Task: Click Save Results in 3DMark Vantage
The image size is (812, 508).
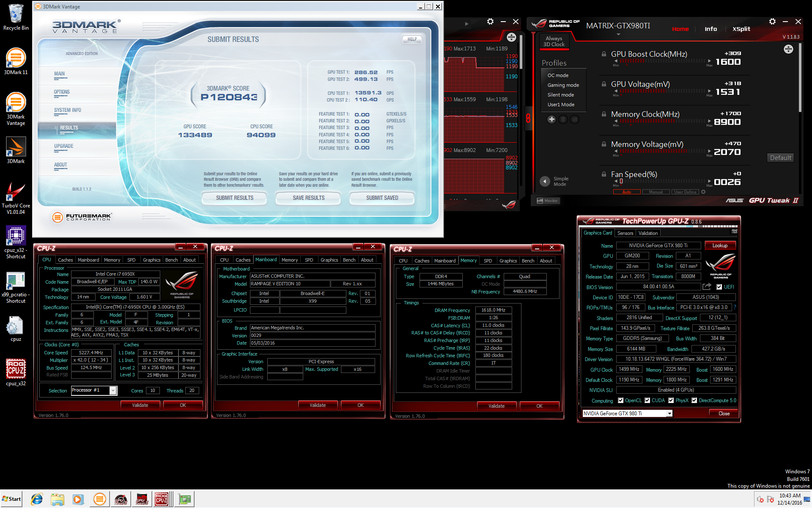Action: (x=308, y=198)
